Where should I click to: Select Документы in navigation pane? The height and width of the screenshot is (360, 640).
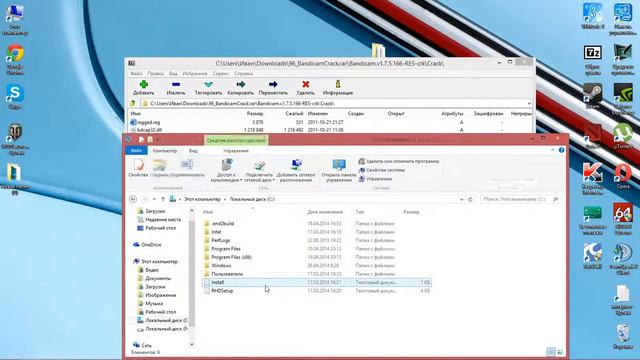[x=158, y=278]
